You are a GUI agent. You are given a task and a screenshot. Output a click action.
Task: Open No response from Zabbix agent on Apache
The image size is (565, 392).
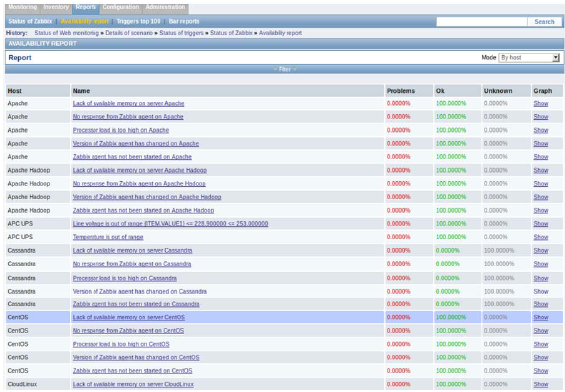[x=128, y=117]
